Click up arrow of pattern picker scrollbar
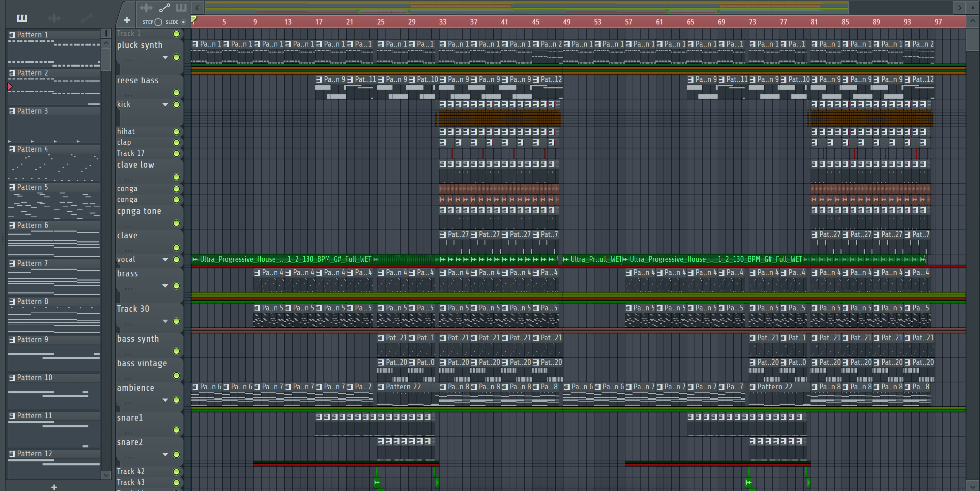The width and height of the screenshot is (980, 491). coord(106,43)
